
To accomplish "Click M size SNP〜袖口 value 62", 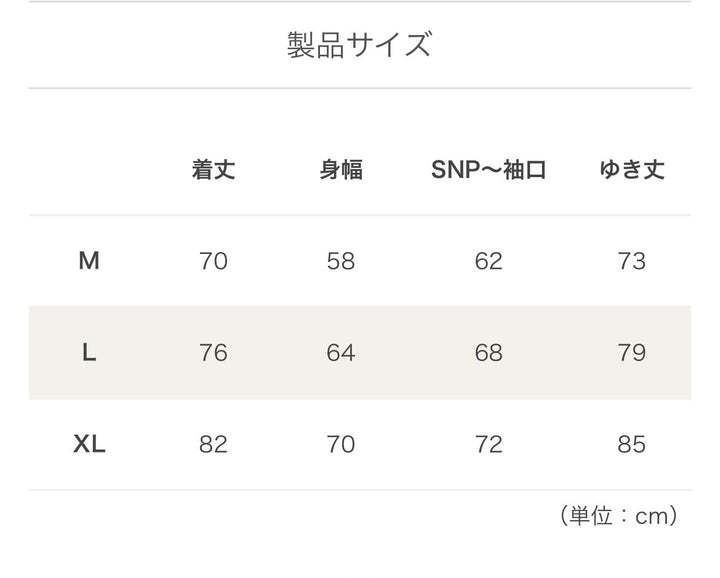I will tap(489, 261).
